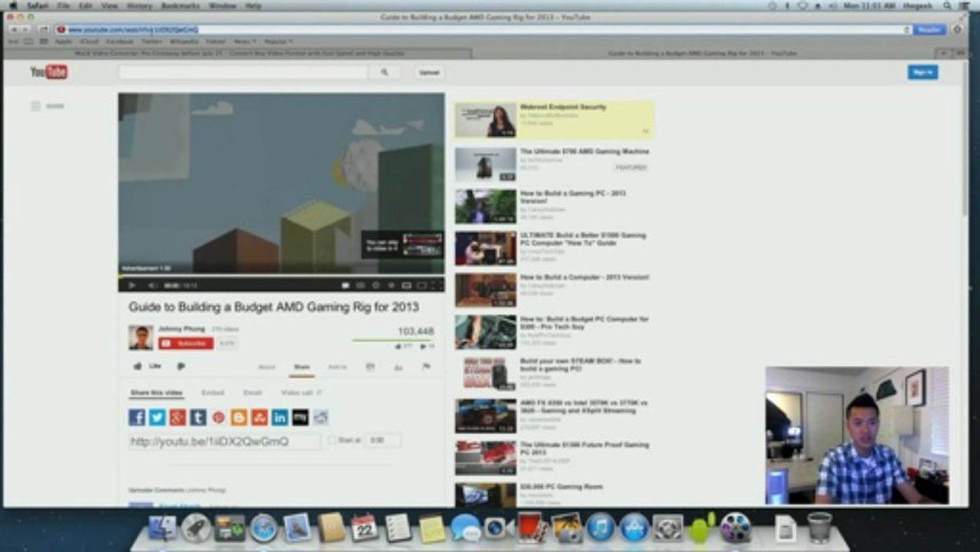
Task: Click the Johnny Phung channel avatar
Action: [x=141, y=338]
